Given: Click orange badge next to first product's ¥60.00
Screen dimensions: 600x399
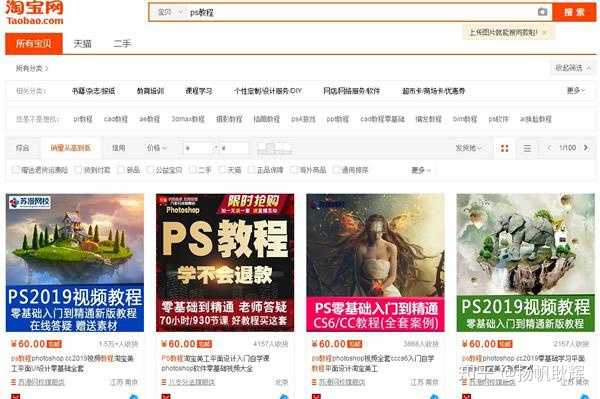Looking at the screenshot, I should (54, 344).
